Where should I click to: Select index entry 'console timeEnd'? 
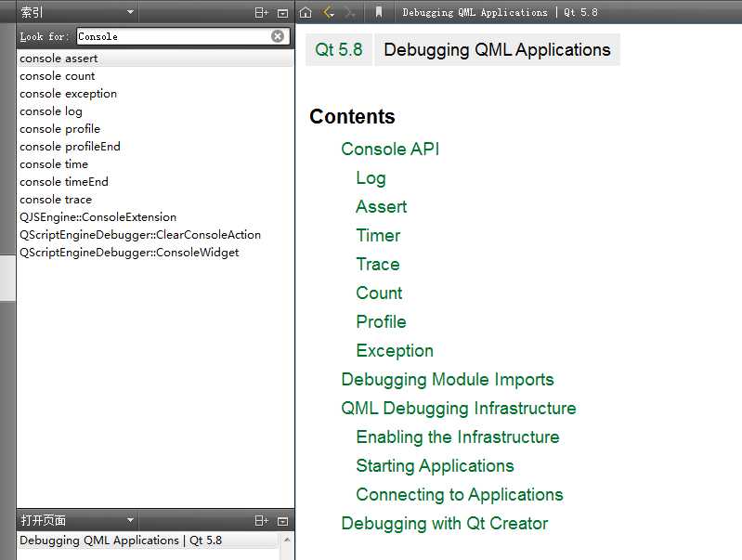tap(155, 182)
